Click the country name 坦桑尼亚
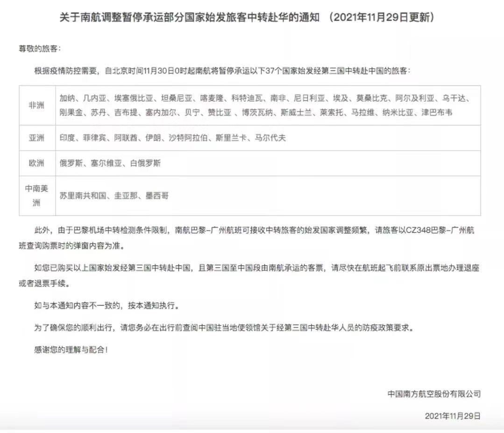 (x=177, y=98)
